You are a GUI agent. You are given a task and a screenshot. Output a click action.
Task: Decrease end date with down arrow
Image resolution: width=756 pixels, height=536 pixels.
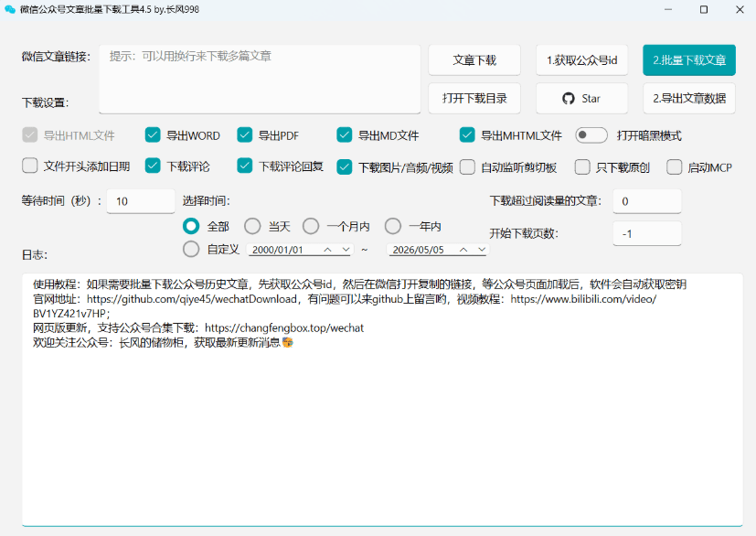click(x=482, y=250)
